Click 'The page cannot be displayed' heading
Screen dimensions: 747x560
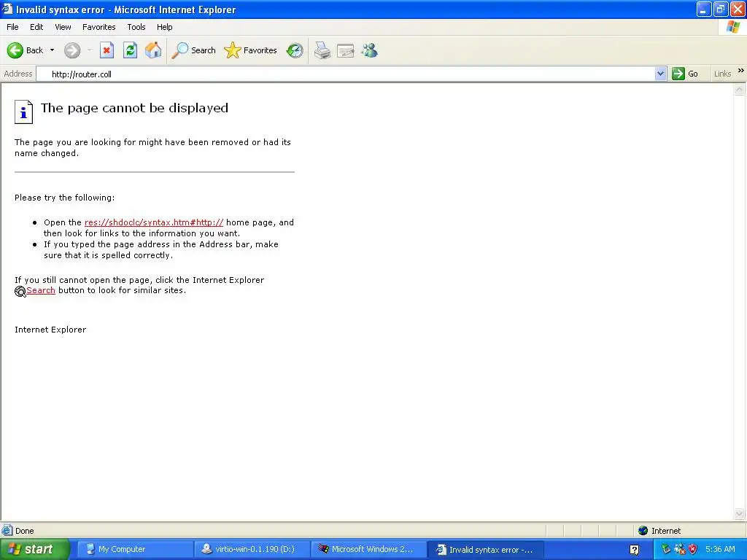(134, 108)
